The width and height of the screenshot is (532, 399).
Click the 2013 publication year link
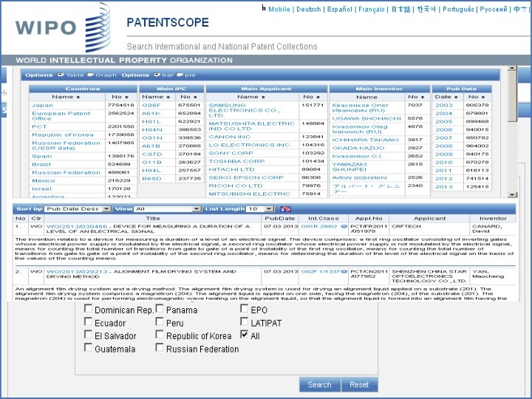(444, 187)
